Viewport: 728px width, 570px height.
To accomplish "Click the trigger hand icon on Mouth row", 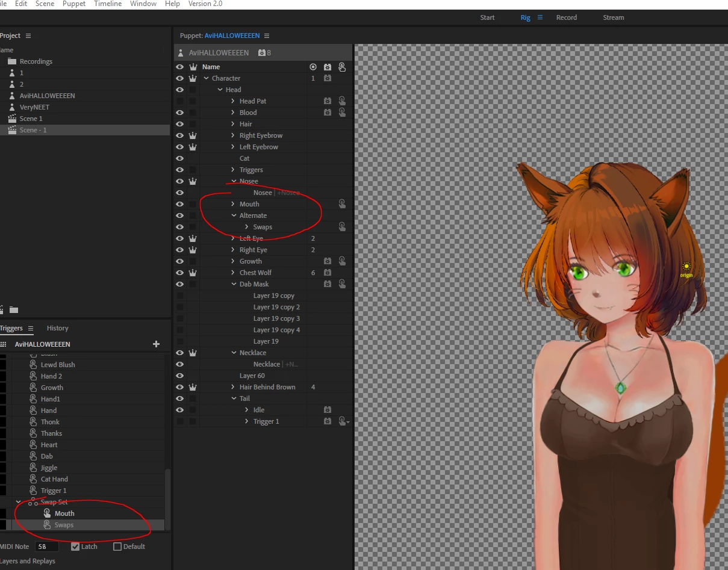I will tap(342, 204).
